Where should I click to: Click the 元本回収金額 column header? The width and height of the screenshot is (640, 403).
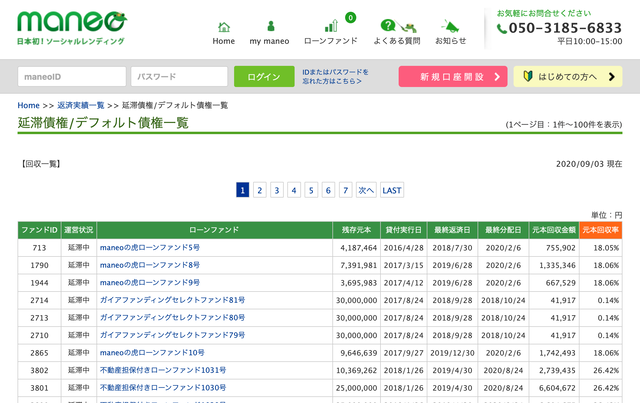(x=554, y=230)
